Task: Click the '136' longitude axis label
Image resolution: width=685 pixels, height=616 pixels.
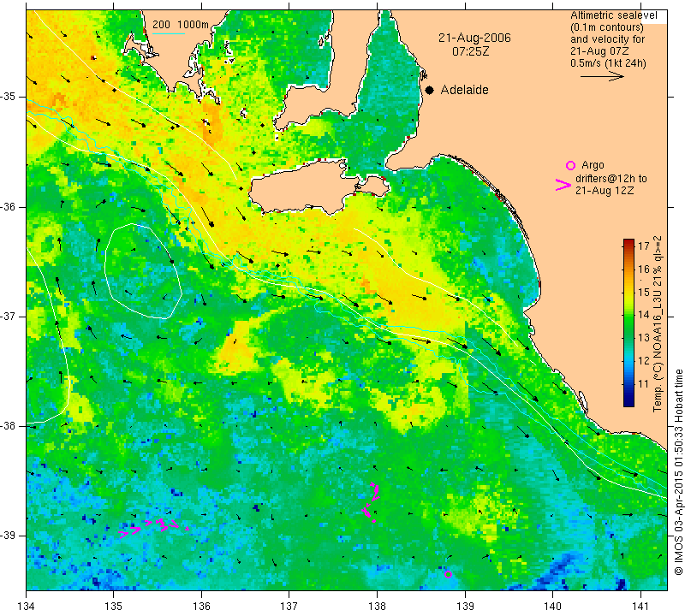Action: point(201,606)
